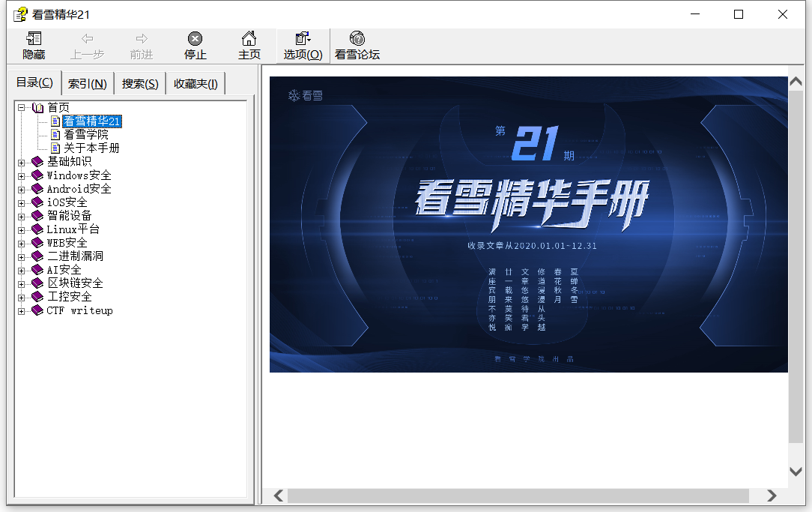Expand the AI安全 tree node
This screenshot has width=812, height=512.
pos(21,271)
